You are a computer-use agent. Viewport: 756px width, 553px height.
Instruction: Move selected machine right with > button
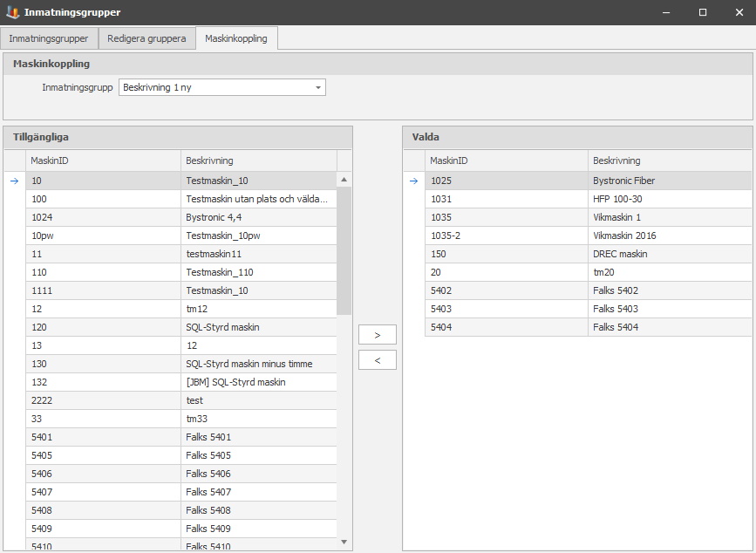pyautogui.click(x=378, y=335)
